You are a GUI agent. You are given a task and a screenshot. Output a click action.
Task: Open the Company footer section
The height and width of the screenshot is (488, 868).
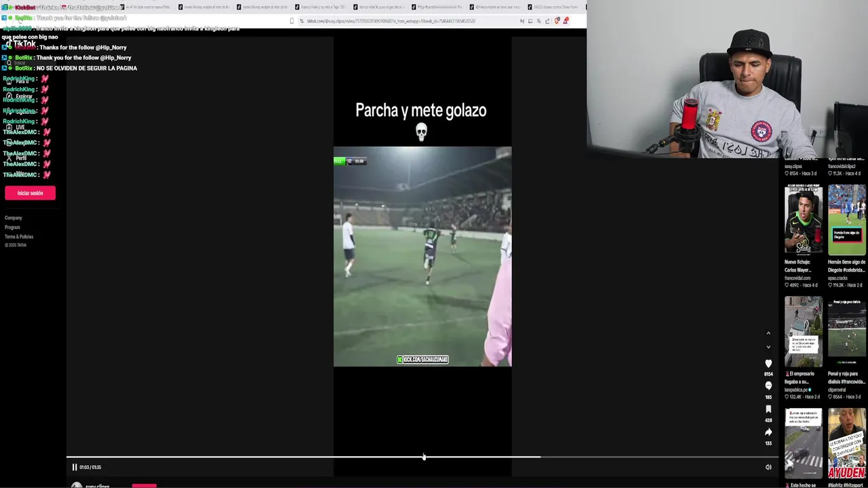[x=14, y=218]
